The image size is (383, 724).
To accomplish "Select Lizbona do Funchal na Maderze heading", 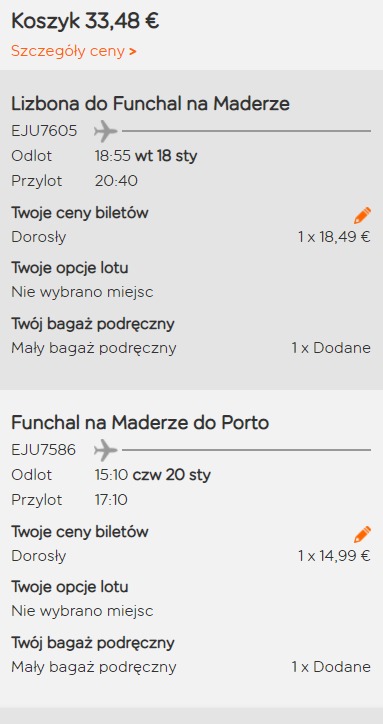I will click(x=150, y=104).
